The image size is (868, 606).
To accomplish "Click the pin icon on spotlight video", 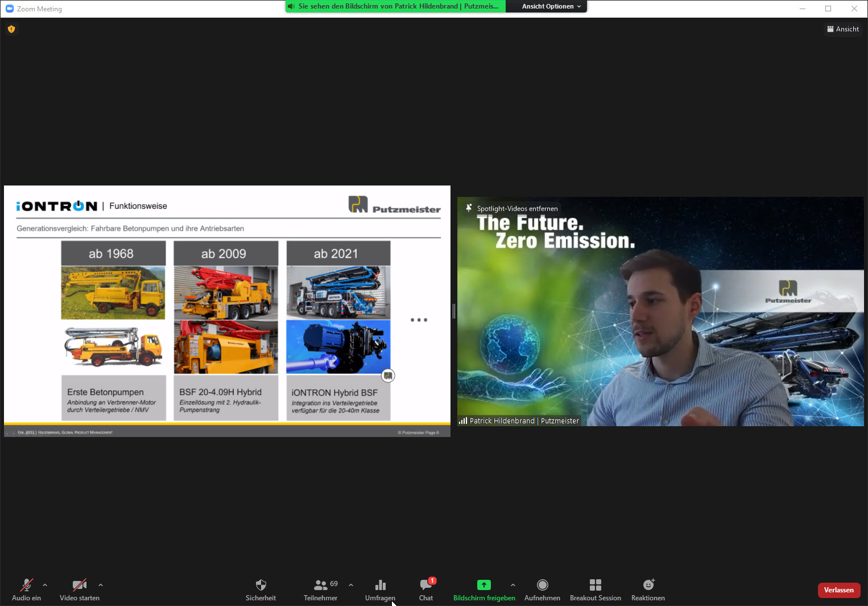I will [469, 208].
